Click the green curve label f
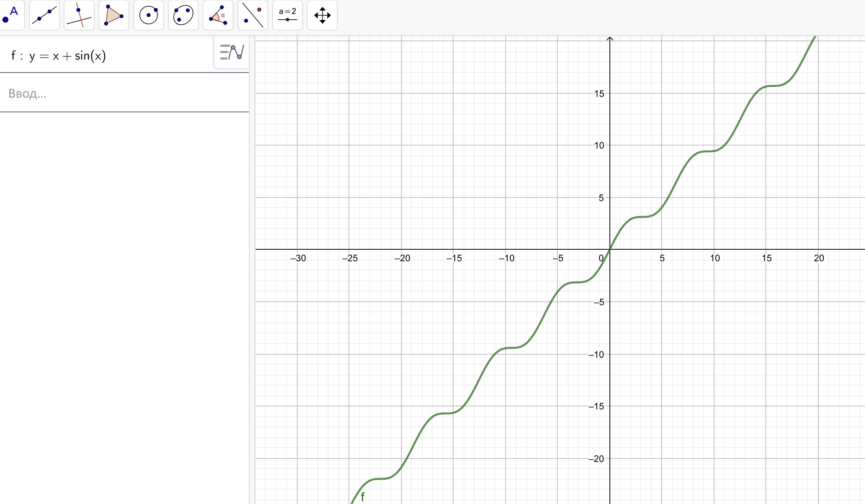This screenshot has width=865, height=504. 362,497
